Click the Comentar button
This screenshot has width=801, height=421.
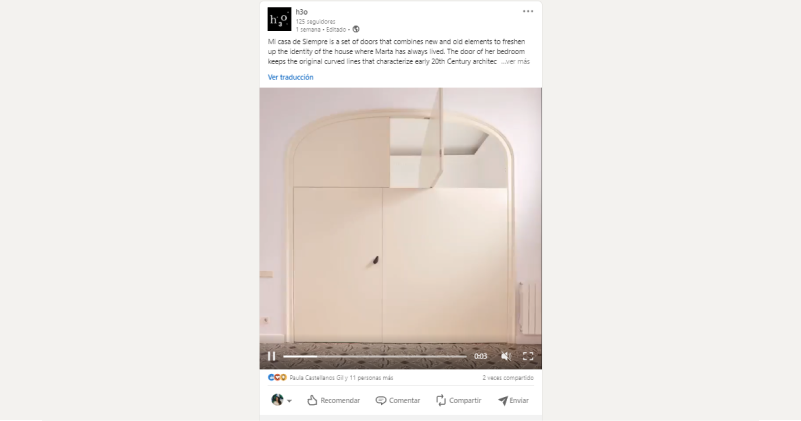click(x=397, y=401)
